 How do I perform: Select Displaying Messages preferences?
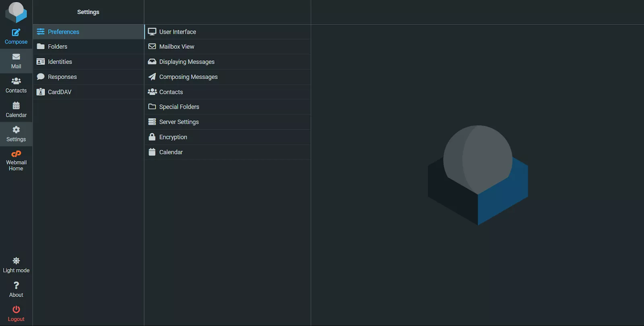coord(187,62)
